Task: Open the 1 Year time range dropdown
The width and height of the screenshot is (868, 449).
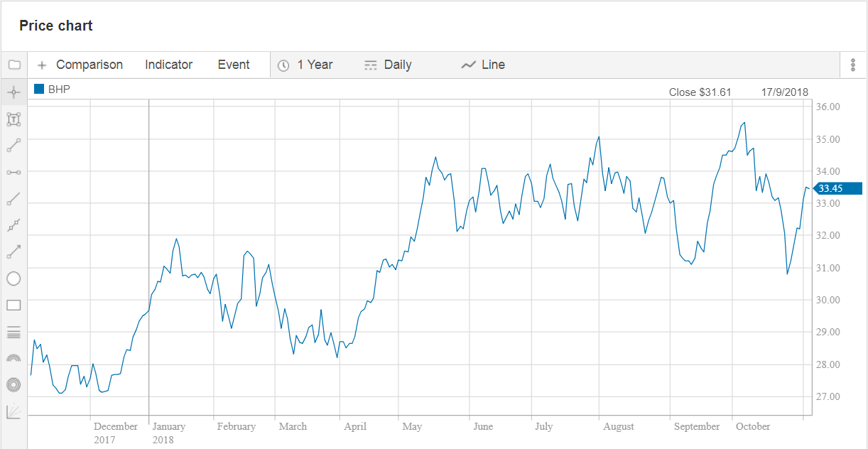Action: pyautogui.click(x=305, y=65)
